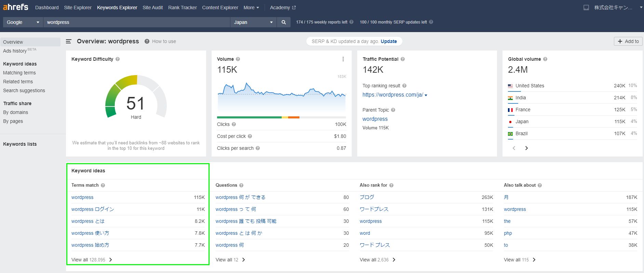Expand View all 115 also talk about

520,260
